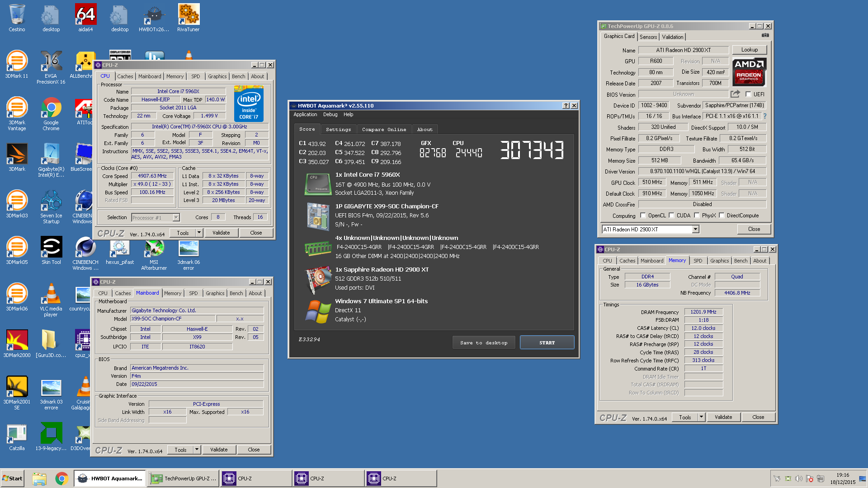The height and width of the screenshot is (488, 868).
Task: Launch 3DMark2000 desktop icon
Action: [17, 344]
